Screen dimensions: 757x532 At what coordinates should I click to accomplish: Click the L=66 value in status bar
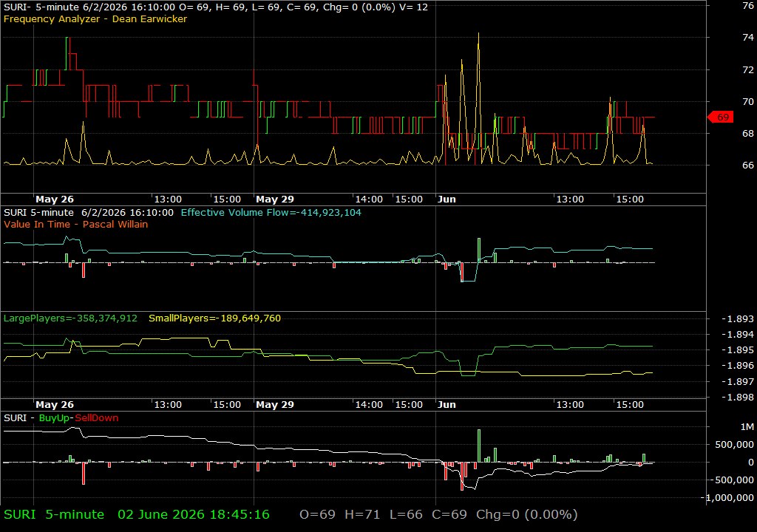(x=406, y=514)
